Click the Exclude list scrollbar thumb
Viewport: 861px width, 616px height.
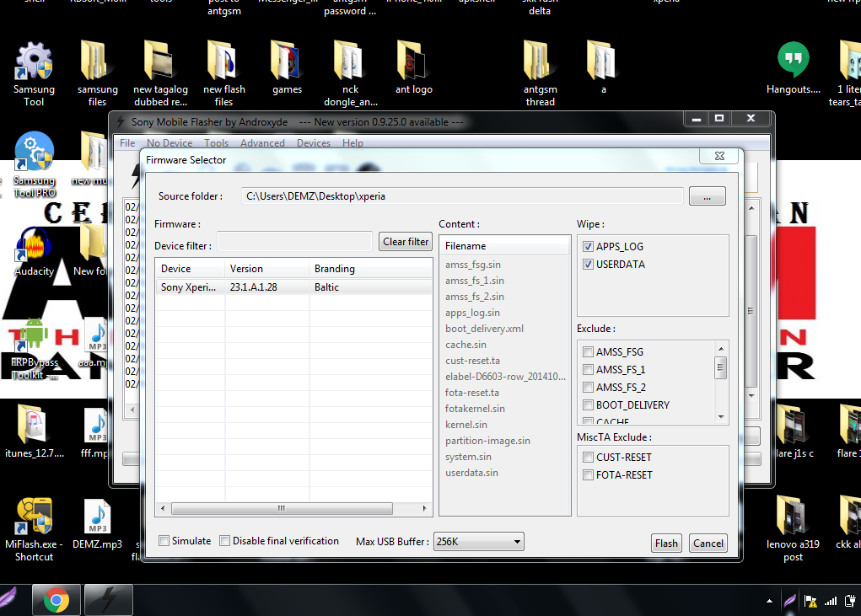(721, 367)
